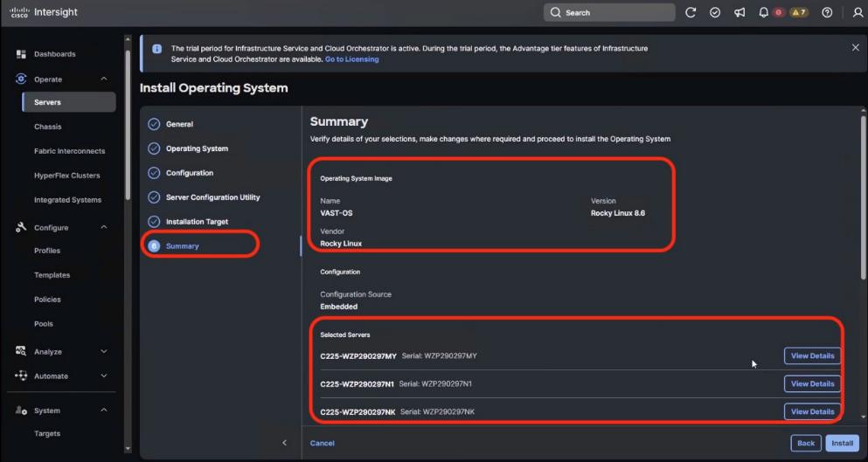Click the Cisco Intersight logo
The width and height of the screenshot is (868, 462).
tap(44, 12)
